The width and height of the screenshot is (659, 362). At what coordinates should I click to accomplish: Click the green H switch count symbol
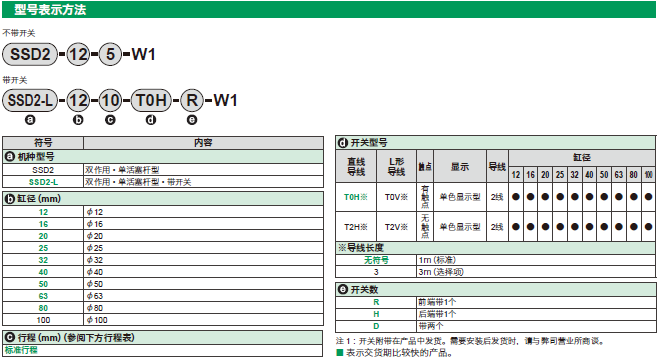pos(376,314)
